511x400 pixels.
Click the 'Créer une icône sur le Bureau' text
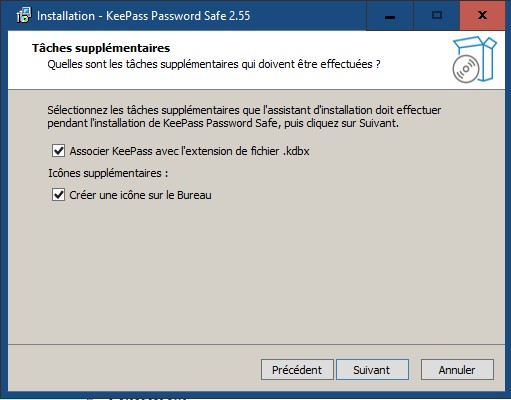[x=140, y=195]
